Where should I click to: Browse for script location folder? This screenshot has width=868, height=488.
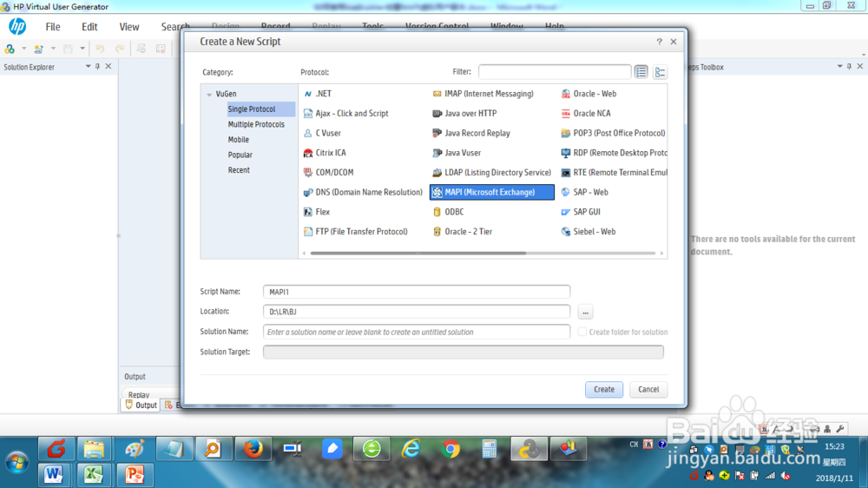(x=585, y=312)
